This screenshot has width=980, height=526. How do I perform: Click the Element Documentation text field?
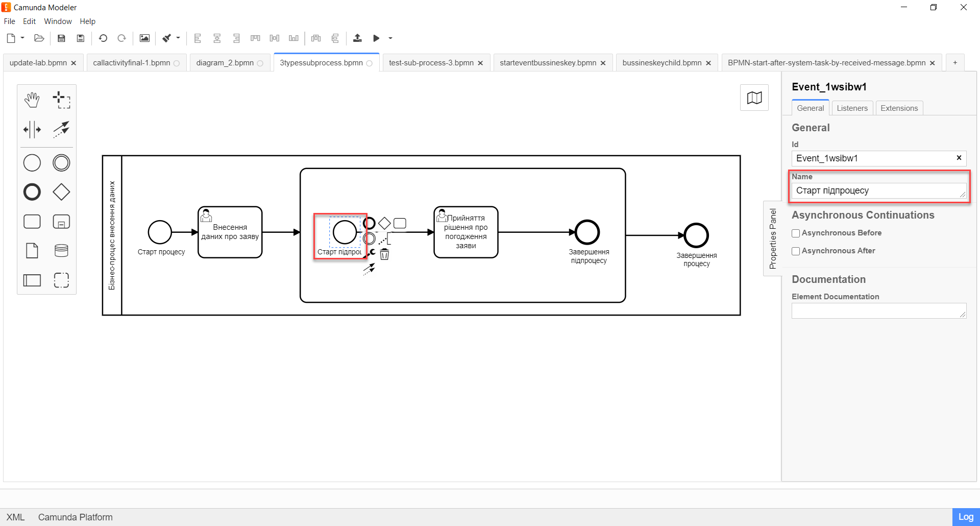pyautogui.click(x=878, y=311)
